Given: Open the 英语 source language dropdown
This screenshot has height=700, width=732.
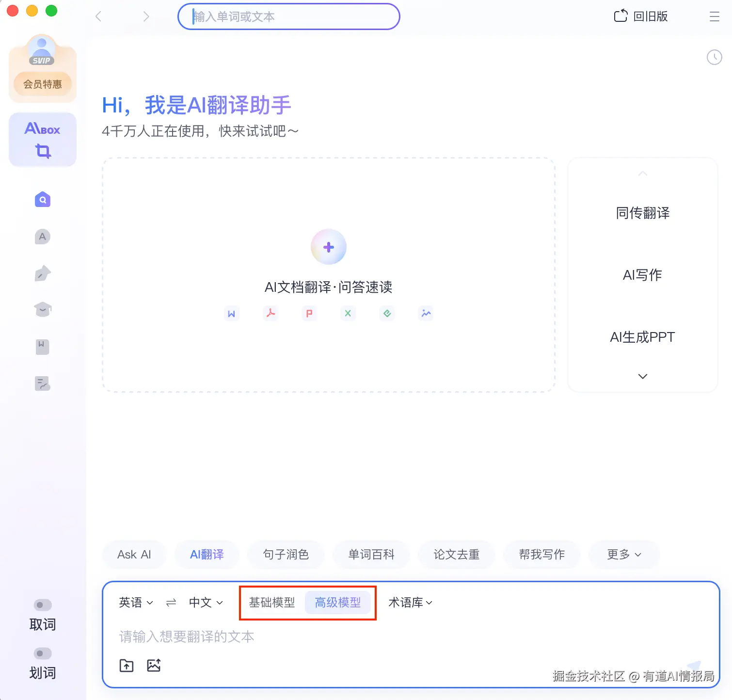Looking at the screenshot, I should [135, 602].
